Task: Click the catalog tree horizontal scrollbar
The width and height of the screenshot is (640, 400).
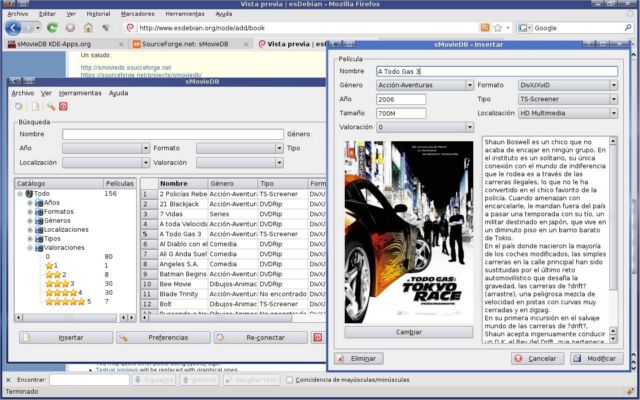Action: 76,317
